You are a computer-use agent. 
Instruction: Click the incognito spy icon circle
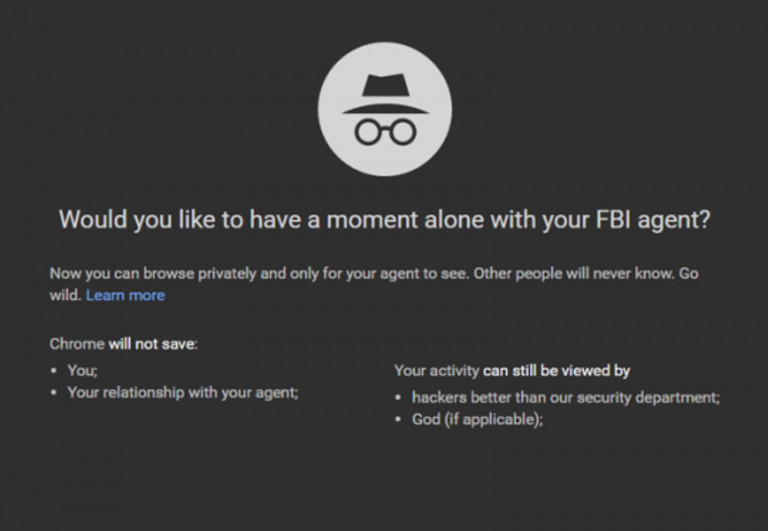[384, 109]
